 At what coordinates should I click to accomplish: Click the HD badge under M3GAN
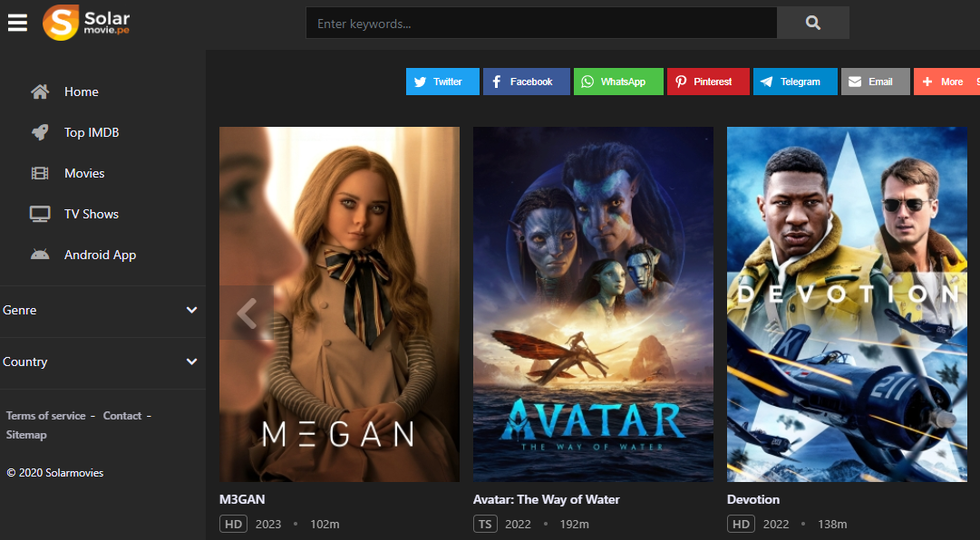click(x=233, y=525)
